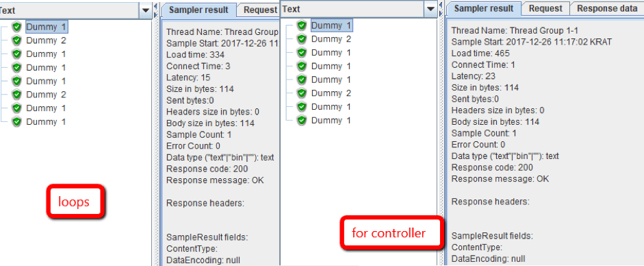Viewport: 644px width, 266px height.
Task: Click Size in bytes: 114 below Latency: 23
Action: click(485, 88)
